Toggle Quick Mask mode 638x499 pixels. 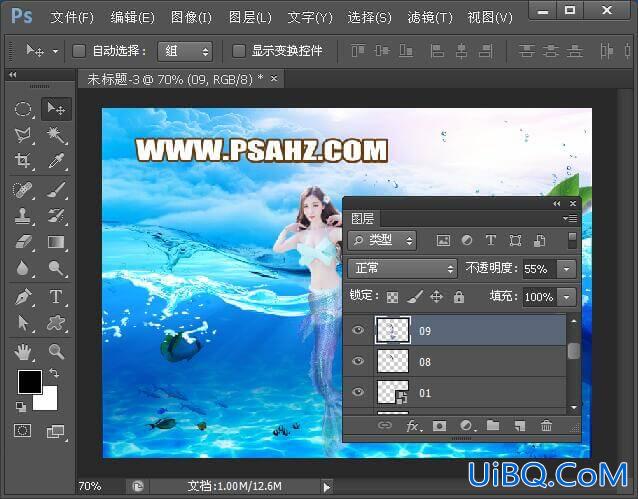pos(23,431)
